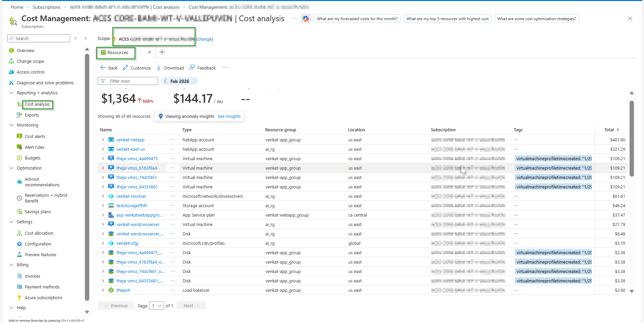The height and width of the screenshot is (323, 644).
Task: Ask about forecasted costs this month
Action: (x=357, y=19)
